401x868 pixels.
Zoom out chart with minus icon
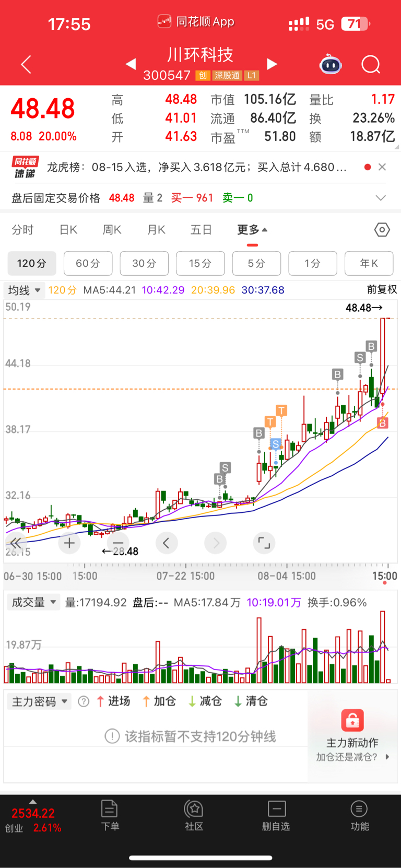pos(118,543)
